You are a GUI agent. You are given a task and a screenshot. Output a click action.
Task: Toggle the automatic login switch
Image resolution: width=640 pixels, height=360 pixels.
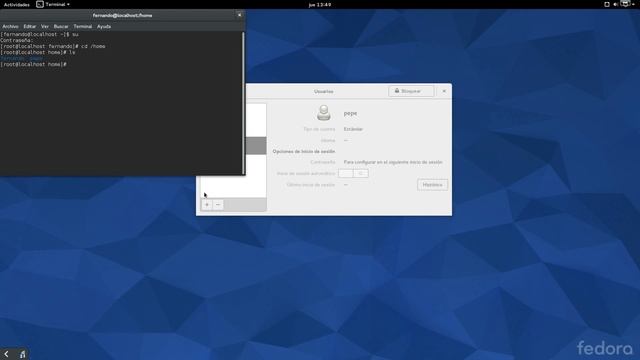[353, 173]
